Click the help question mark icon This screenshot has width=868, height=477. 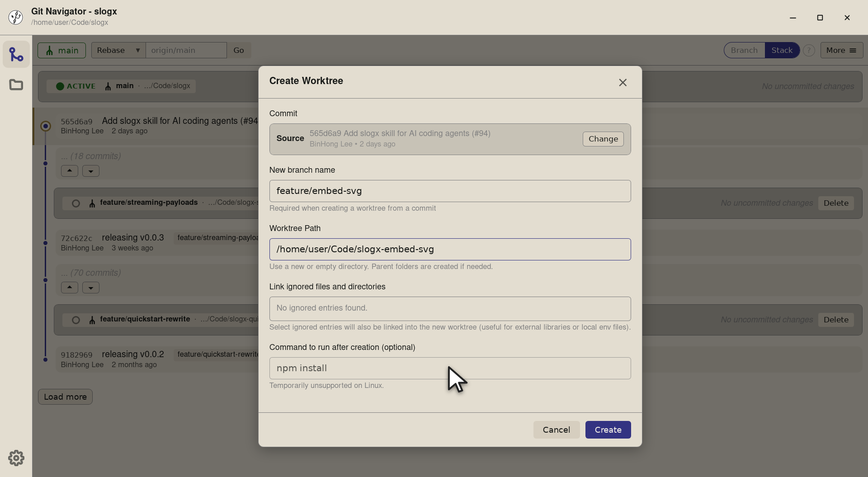coord(809,50)
